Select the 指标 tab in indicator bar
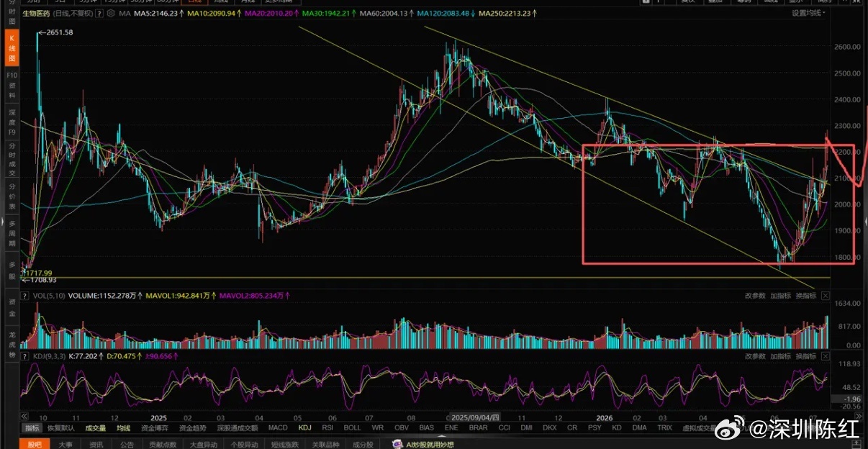The height and width of the screenshot is (449, 868). point(32,427)
